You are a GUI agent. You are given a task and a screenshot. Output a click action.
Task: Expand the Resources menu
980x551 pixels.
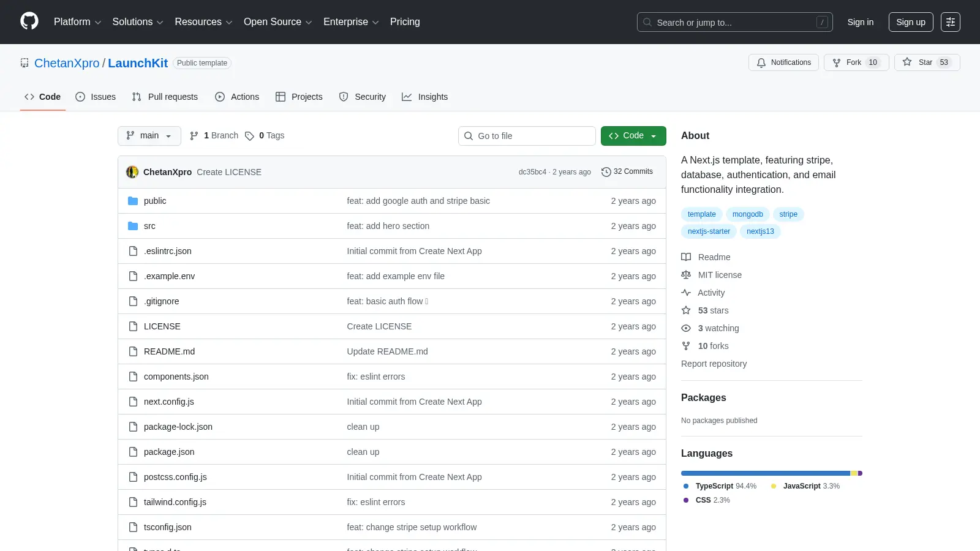pyautogui.click(x=203, y=22)
